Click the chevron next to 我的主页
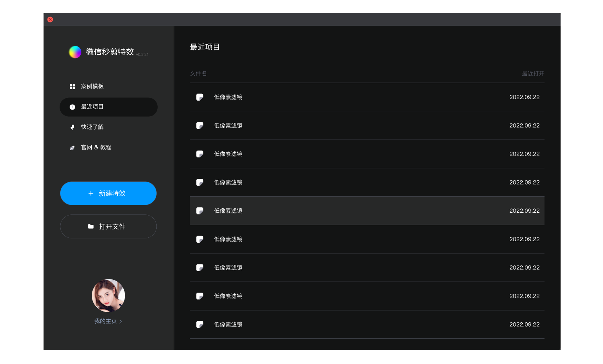 pyautogui.click(x=121, y=322)
